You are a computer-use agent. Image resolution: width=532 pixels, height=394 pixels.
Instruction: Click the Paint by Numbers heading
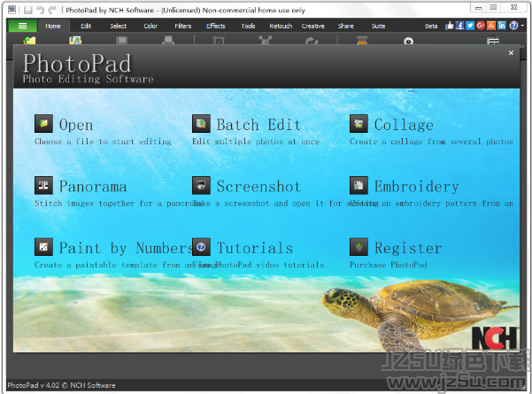point(127,248)
